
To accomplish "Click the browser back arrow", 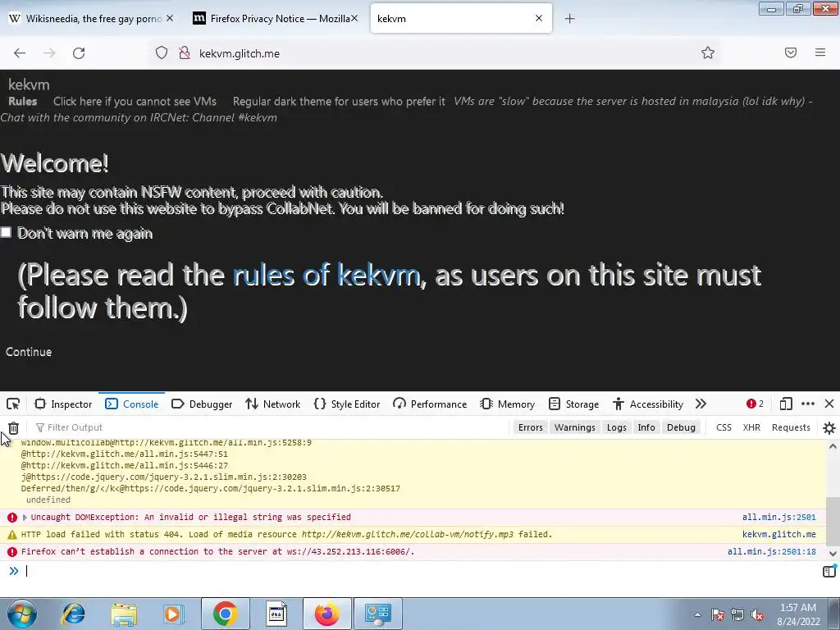I will pyautogui.click(x=20, y=53).
